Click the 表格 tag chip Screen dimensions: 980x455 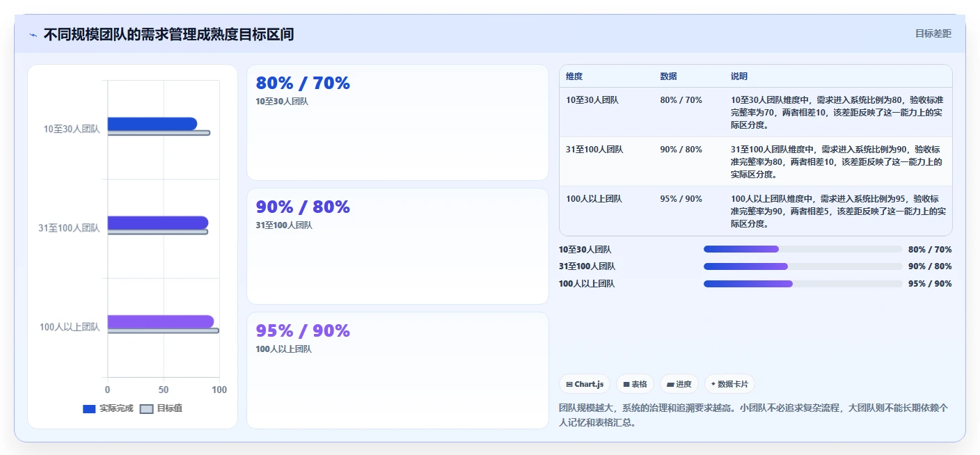pyautogui.click(x=635, y=384)
